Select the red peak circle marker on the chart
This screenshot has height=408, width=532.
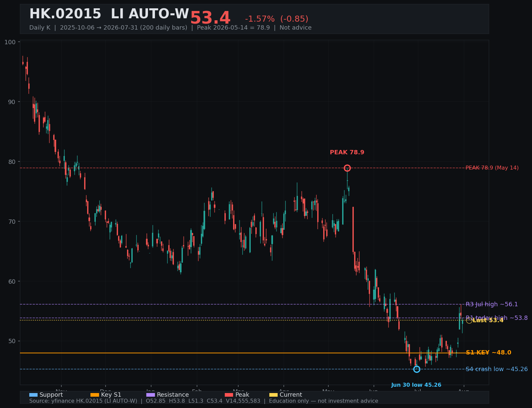point(347,168)
